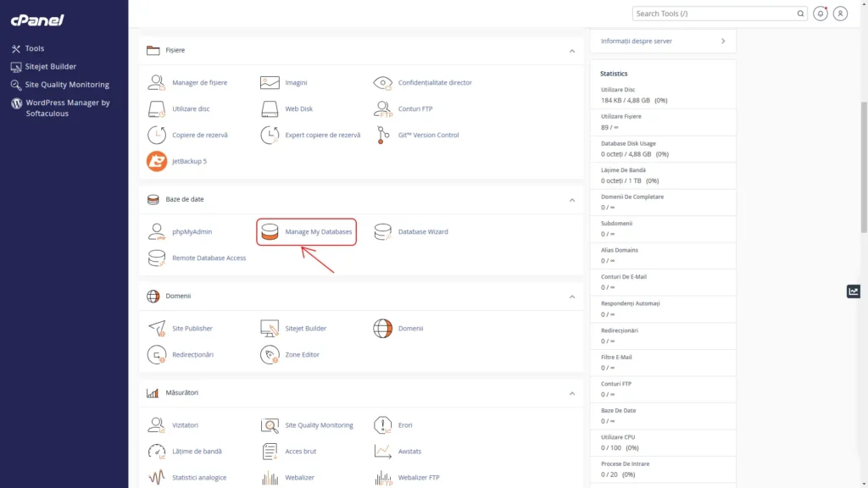Click the Database Disk Usage statistic

(x=663, y=149)
